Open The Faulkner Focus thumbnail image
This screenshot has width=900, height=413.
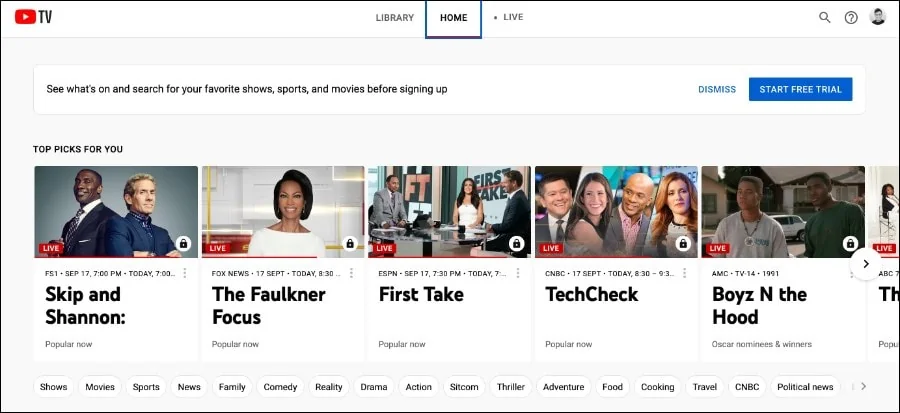pos(283,212)
